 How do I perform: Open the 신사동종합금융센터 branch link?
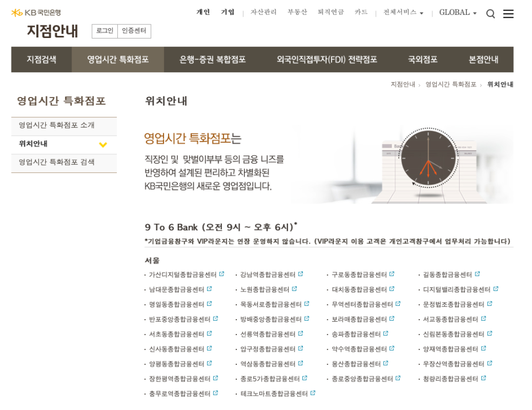177,349
